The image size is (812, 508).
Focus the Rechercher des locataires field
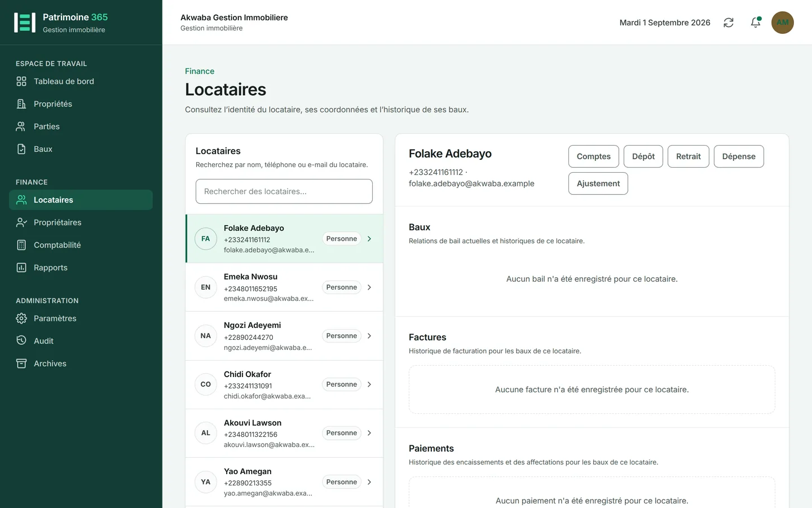(284, 191)
